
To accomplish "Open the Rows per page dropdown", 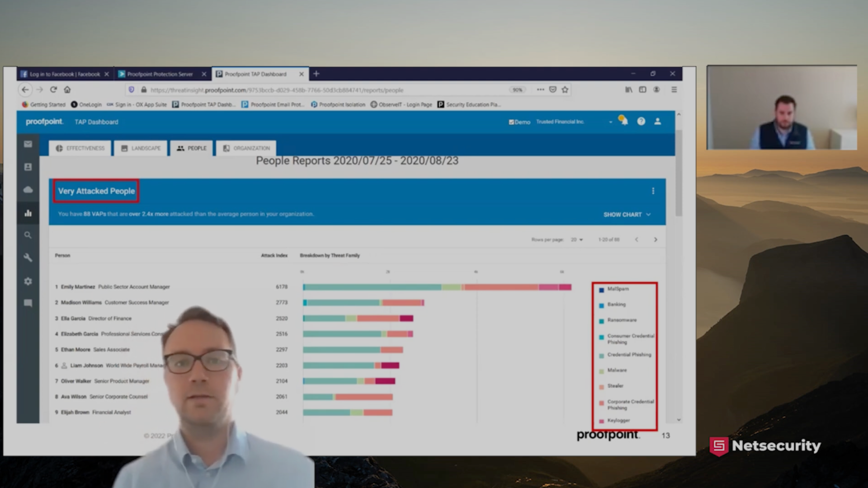I will point(577,239).
